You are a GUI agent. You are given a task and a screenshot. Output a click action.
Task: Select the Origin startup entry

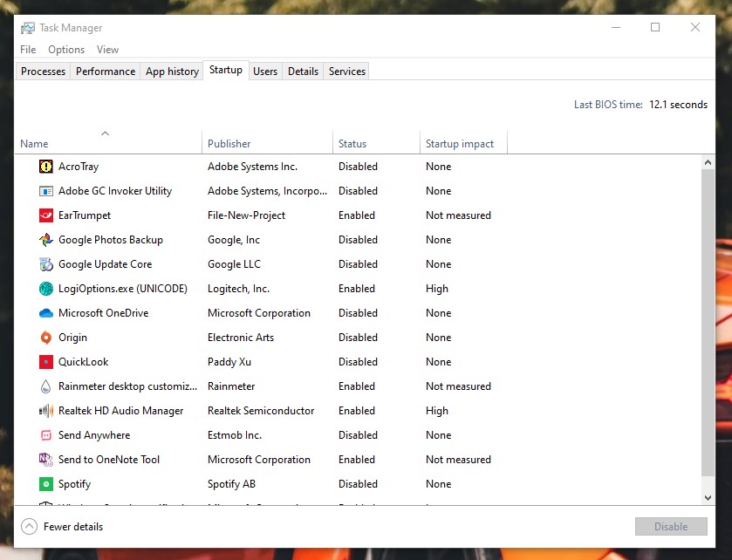coord(72,338)
